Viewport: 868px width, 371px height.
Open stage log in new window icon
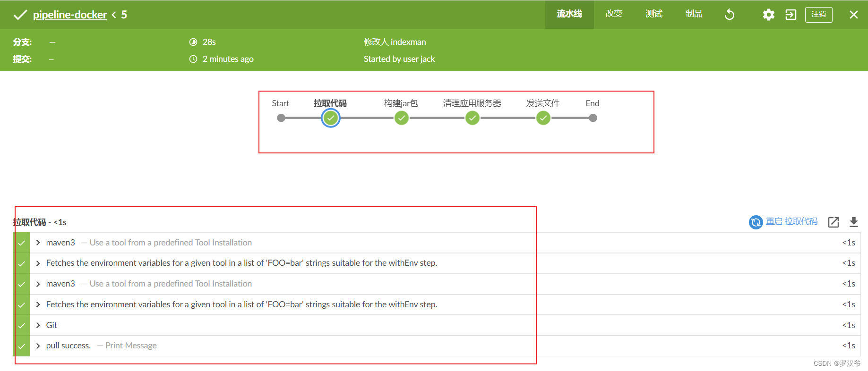[834, 222]
